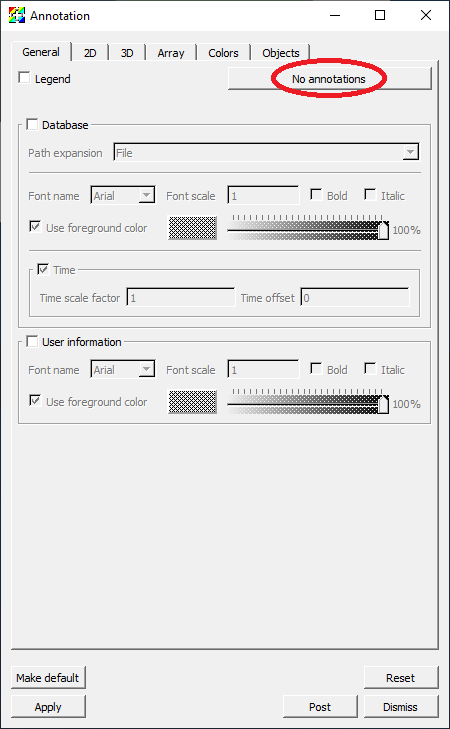Click the Database foreground color swatch
450x729 pixels.
tap(192, 228)
